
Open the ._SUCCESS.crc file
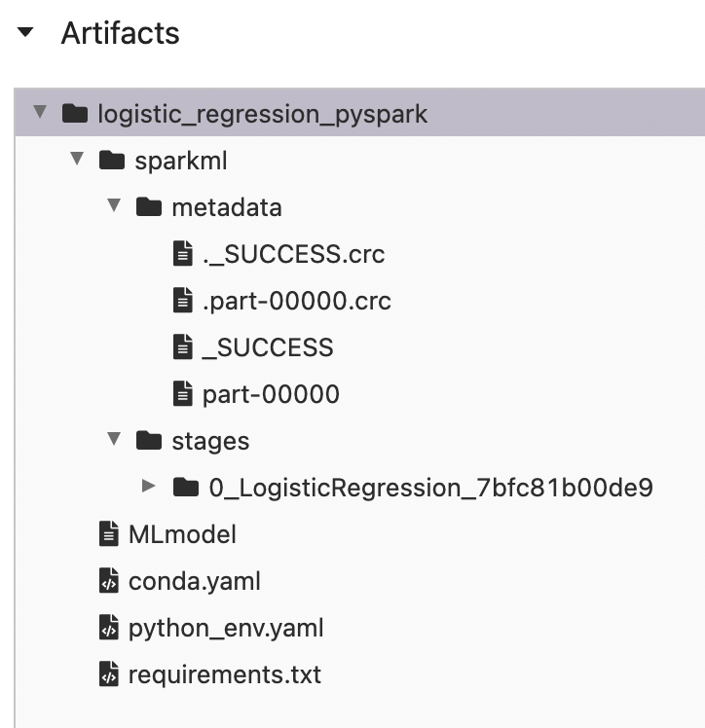(x=293, y=254)
